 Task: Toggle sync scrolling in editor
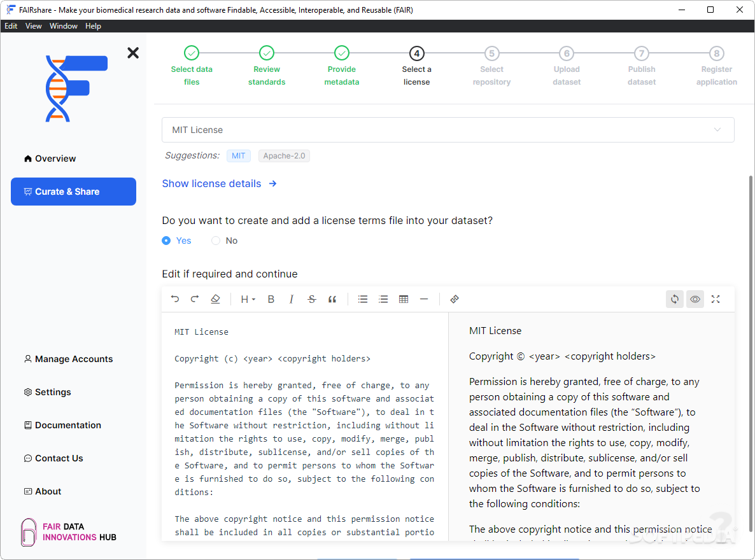pyautogui.click(x=675, y=299)
